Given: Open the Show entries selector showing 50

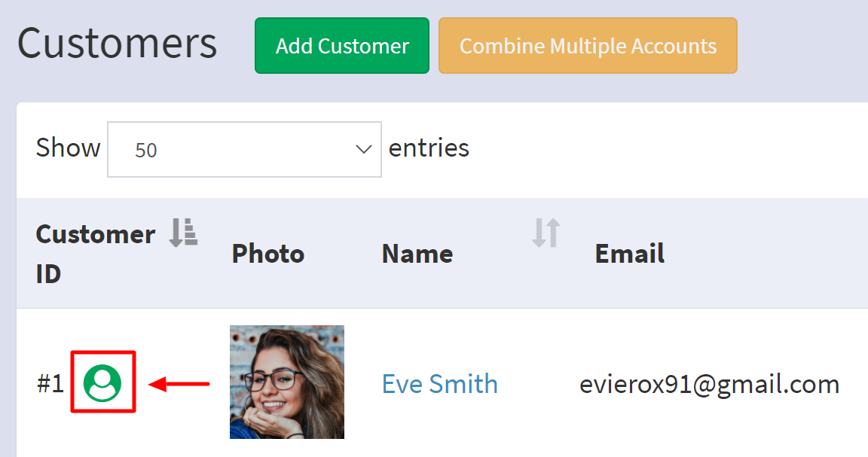Looking at the screenshot, I should 244,149.
